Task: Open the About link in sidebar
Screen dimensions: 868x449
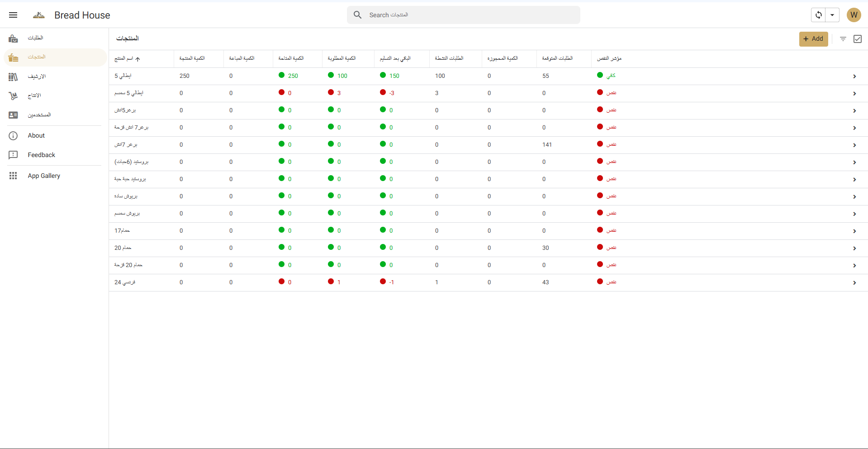Action: (36, 135)
